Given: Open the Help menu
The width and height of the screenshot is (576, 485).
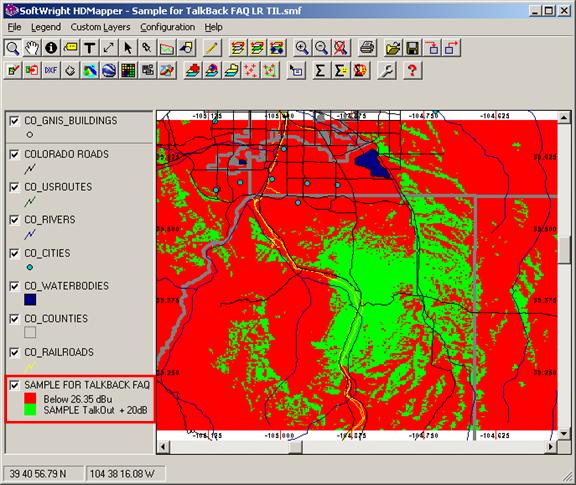Looking at the screenshot, I should coord(213,27).
